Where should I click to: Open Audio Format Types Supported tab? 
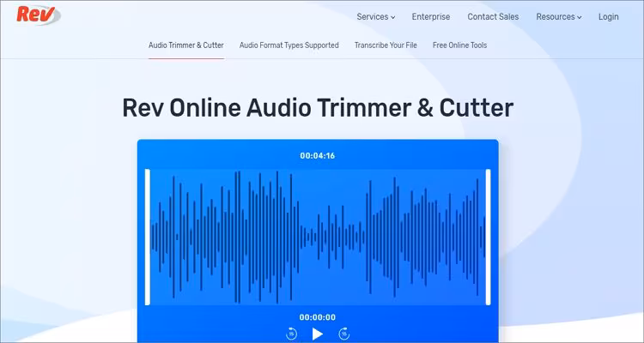289,45
